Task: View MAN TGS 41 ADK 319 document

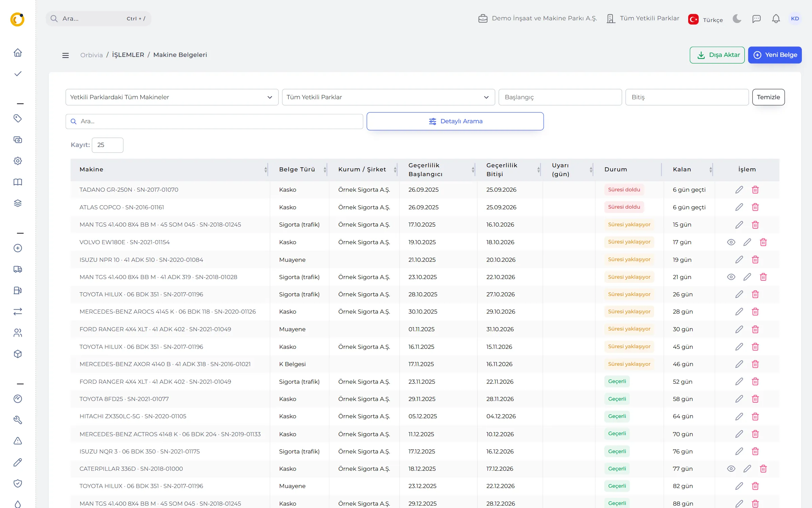Action: pos(731,277)
